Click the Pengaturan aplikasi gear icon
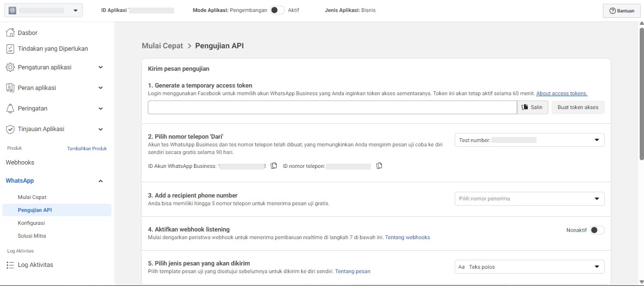644x286 pixels. 10,67
